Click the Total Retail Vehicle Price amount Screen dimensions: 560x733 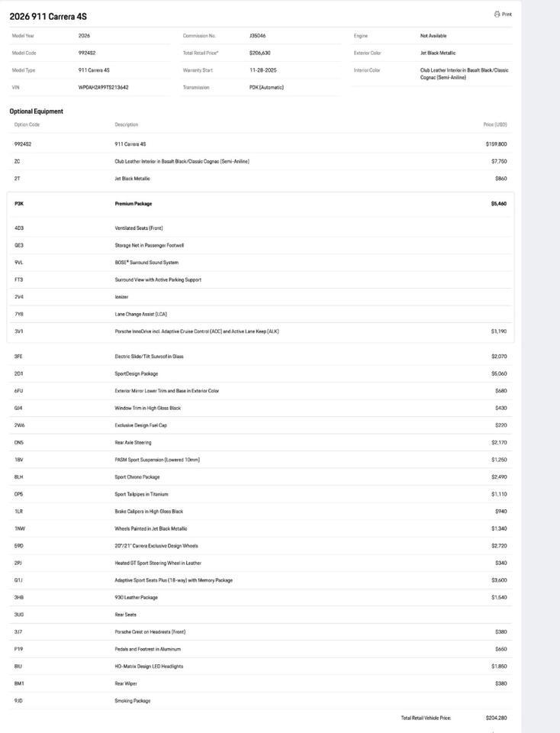pyautogui.click(x=496, y=718)
